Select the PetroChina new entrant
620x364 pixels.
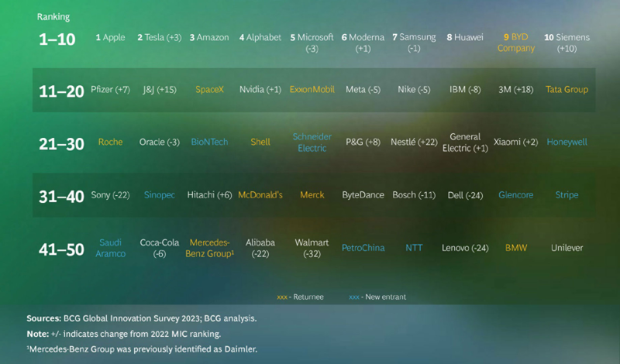[x=363, y=248]
